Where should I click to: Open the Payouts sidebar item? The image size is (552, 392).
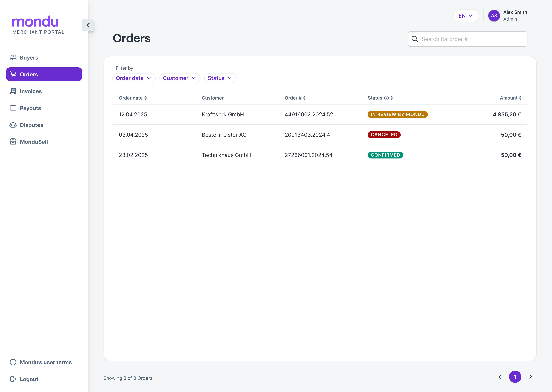tap(30, 108)
